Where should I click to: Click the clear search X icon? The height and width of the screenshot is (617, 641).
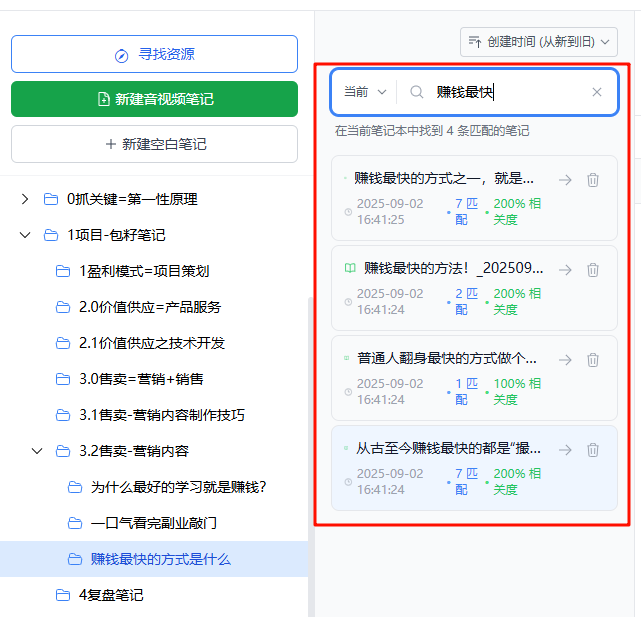click(x=597, y=92)
